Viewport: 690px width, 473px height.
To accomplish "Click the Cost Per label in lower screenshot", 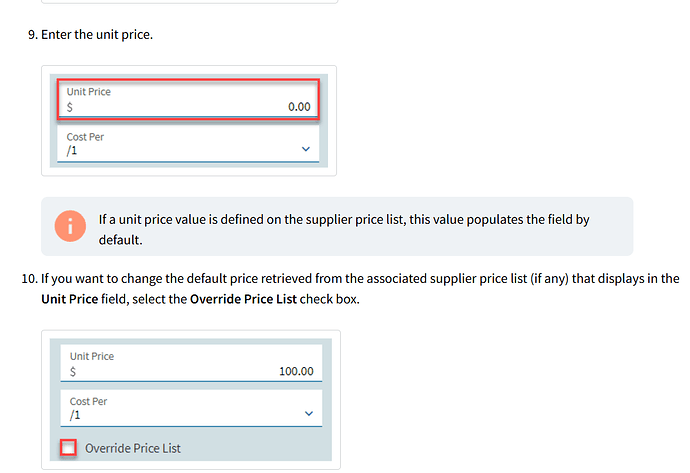I will click(88, 401).
